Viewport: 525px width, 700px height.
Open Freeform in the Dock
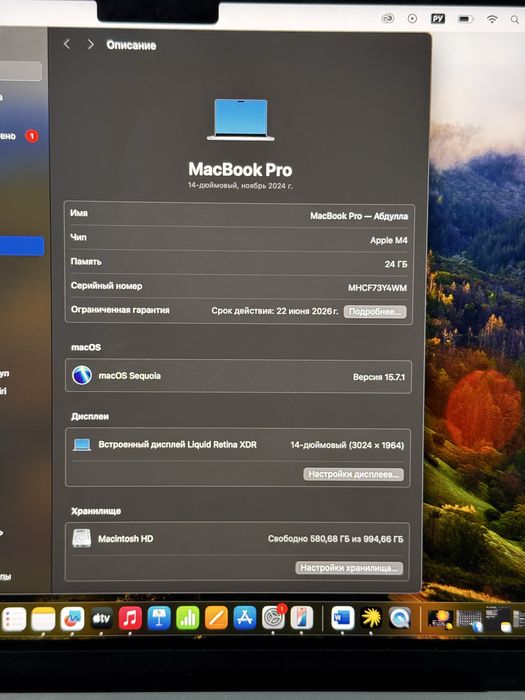pyautogui.click(x=72, y=618)
